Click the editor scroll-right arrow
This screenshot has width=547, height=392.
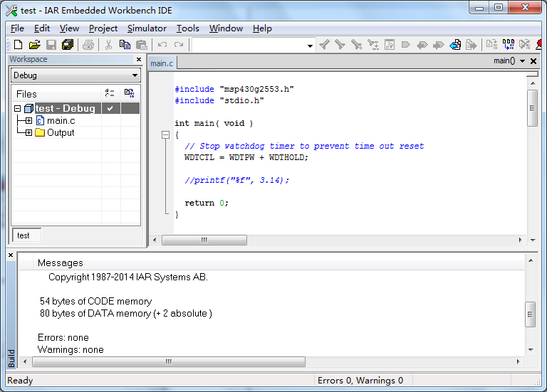(x=520, y=240)
